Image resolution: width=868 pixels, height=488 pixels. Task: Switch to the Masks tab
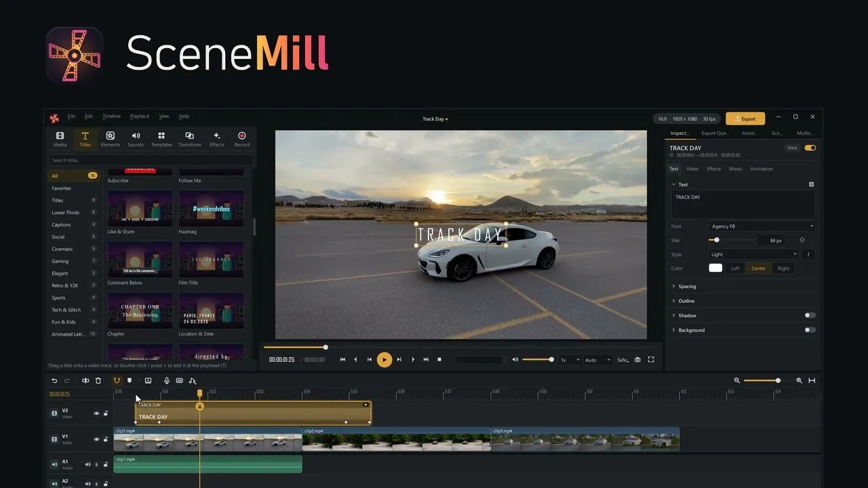tap(736, 169)
